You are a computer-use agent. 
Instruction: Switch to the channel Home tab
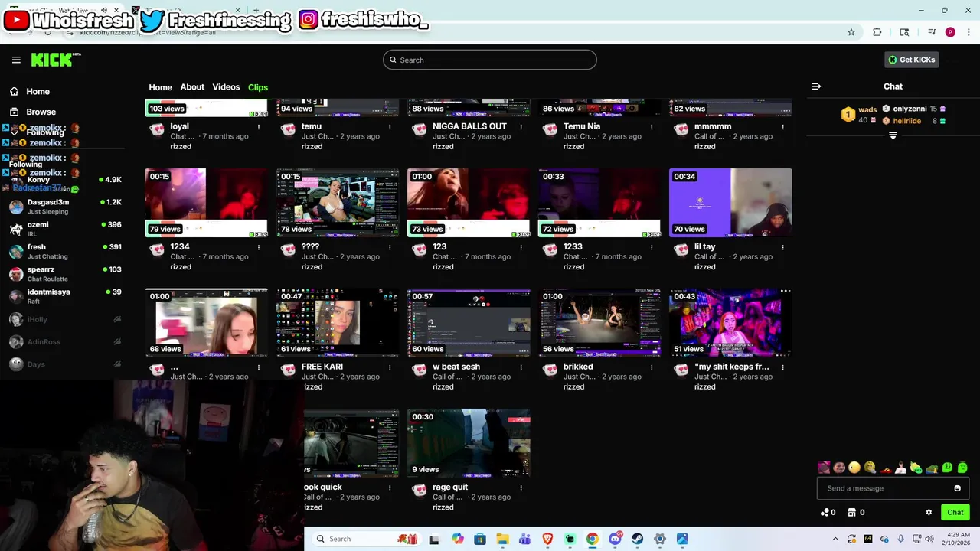[160, 87]
